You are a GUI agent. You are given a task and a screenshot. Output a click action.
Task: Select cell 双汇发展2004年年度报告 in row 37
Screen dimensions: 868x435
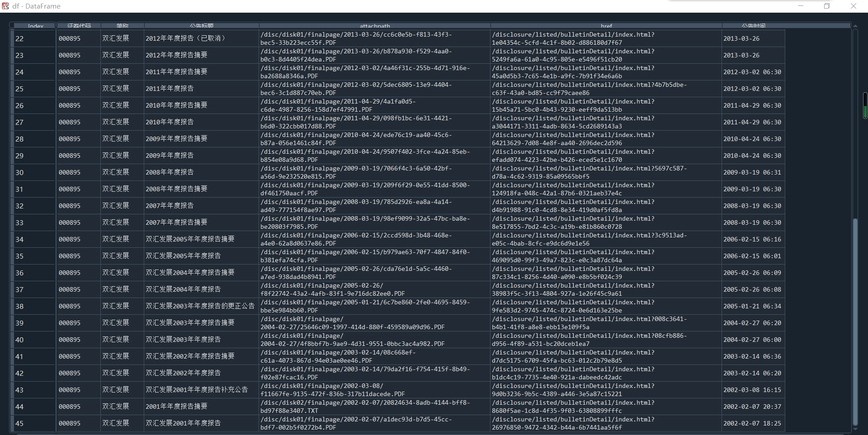point(202,289)
